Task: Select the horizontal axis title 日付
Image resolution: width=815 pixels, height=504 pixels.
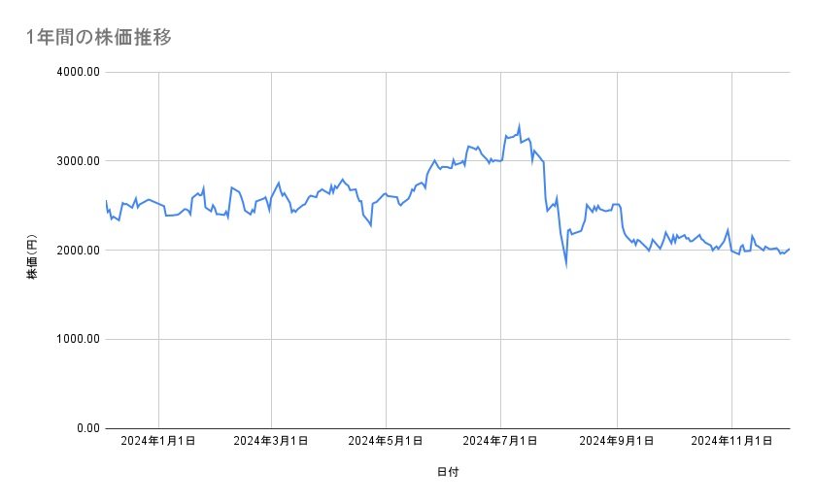Action: [448, 472]
